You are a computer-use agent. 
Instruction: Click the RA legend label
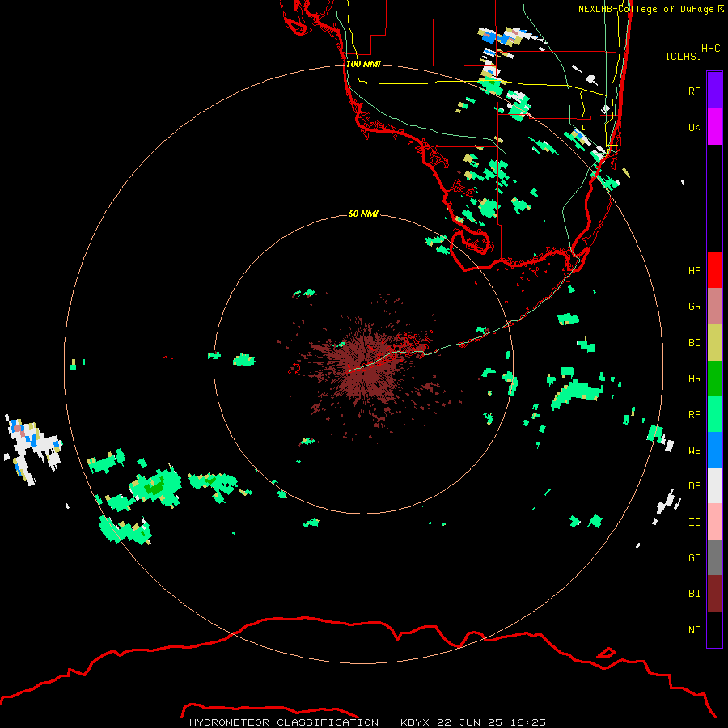coord(694,415)
